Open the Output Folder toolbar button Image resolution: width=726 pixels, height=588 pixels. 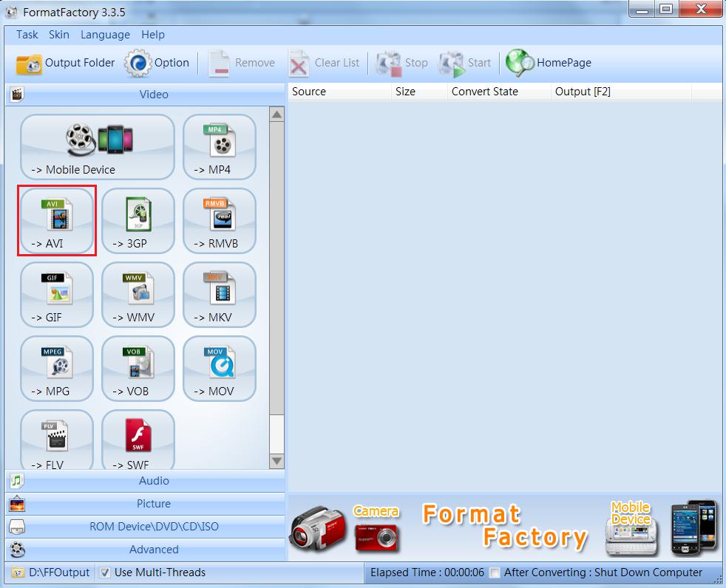click(x=65, y=63)
